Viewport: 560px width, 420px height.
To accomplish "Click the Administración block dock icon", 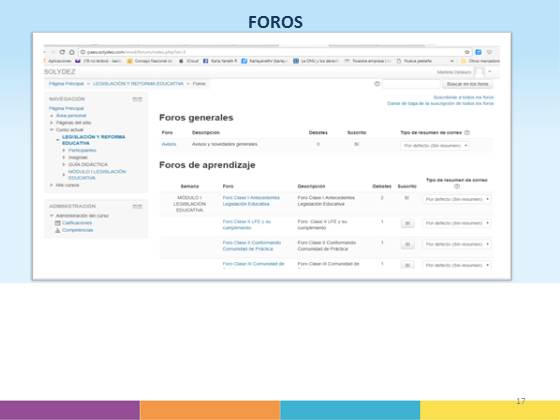I will pyautogui.click(x=137, y=206).
